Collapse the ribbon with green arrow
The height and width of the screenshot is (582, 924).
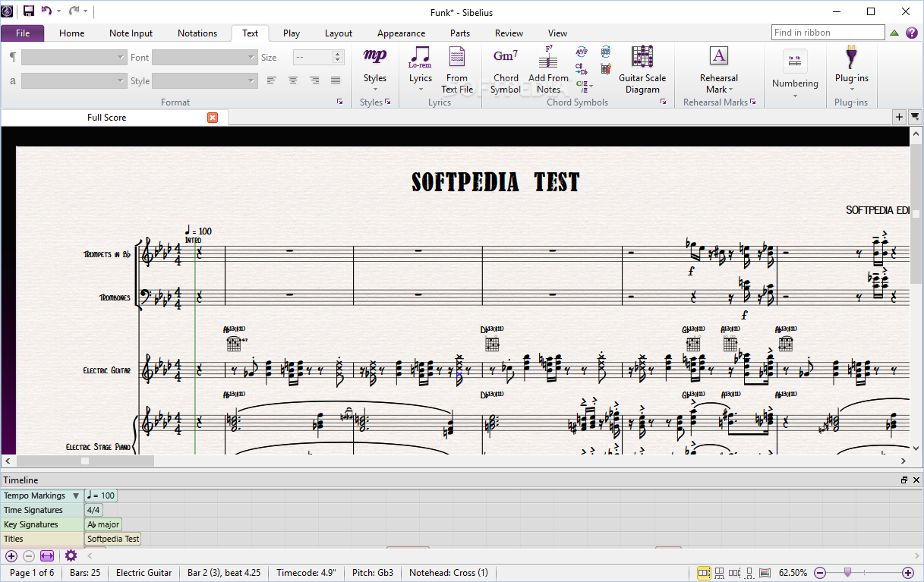[x=894, y=33]
